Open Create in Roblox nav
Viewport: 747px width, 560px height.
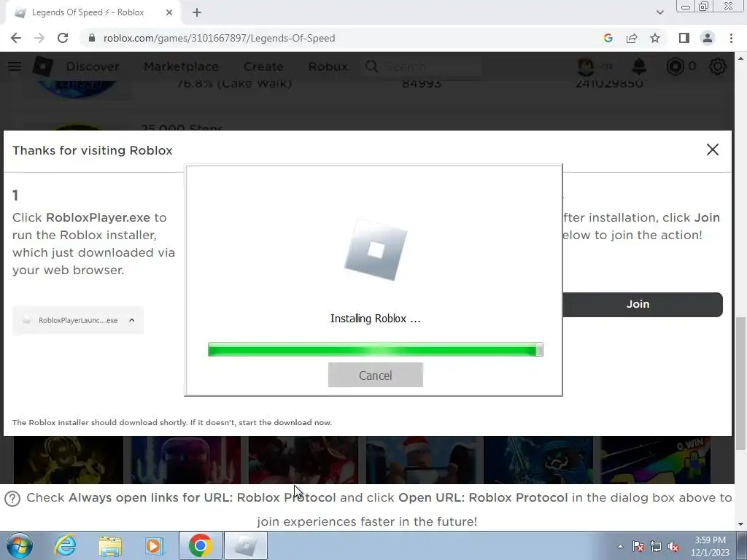[x=263, y=66]
